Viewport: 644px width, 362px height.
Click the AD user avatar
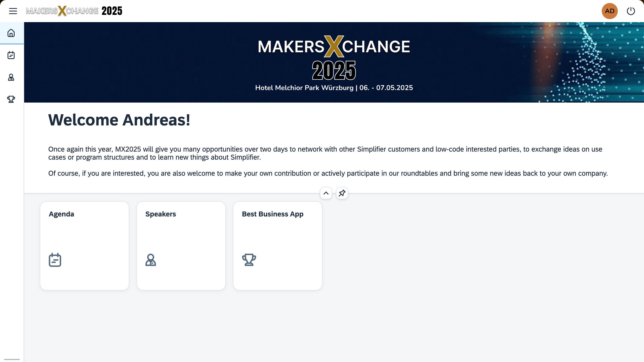pos(610,11)
